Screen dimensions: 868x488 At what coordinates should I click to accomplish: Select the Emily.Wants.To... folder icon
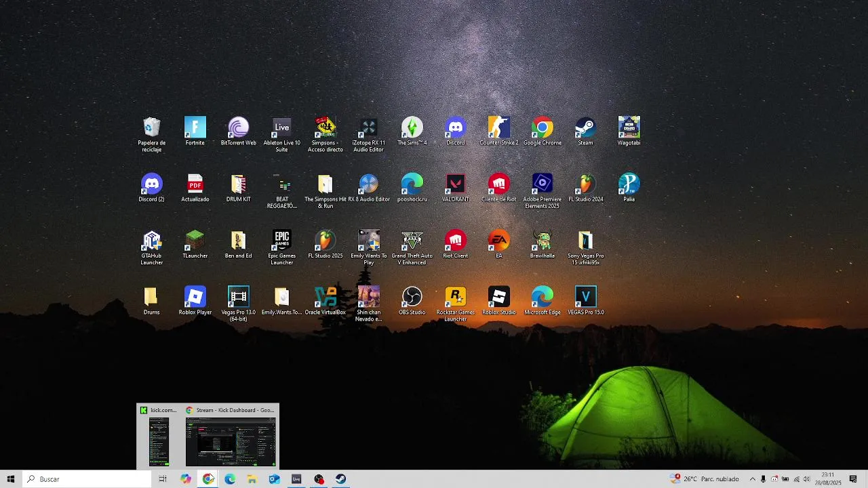coord(282,301)
